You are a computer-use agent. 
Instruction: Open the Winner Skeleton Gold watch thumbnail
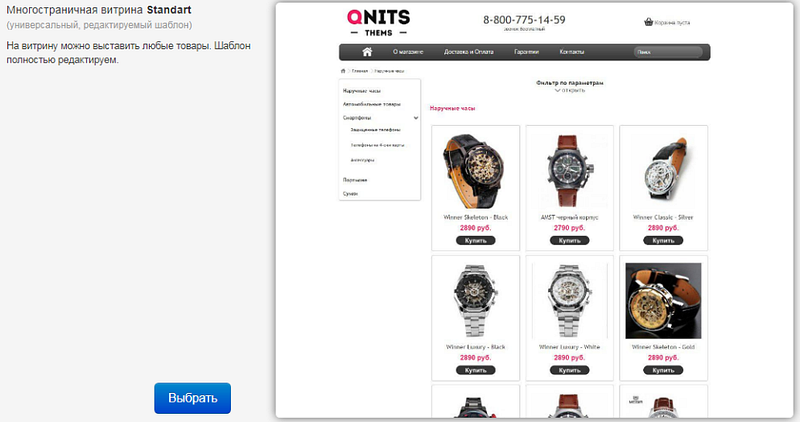click(x=663, y=301)
